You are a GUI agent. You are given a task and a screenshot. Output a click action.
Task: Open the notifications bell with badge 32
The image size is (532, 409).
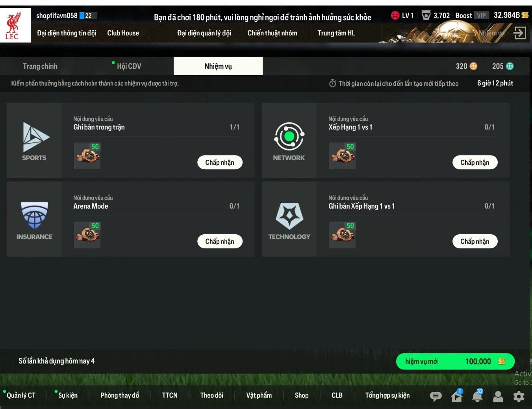point(478,395)
